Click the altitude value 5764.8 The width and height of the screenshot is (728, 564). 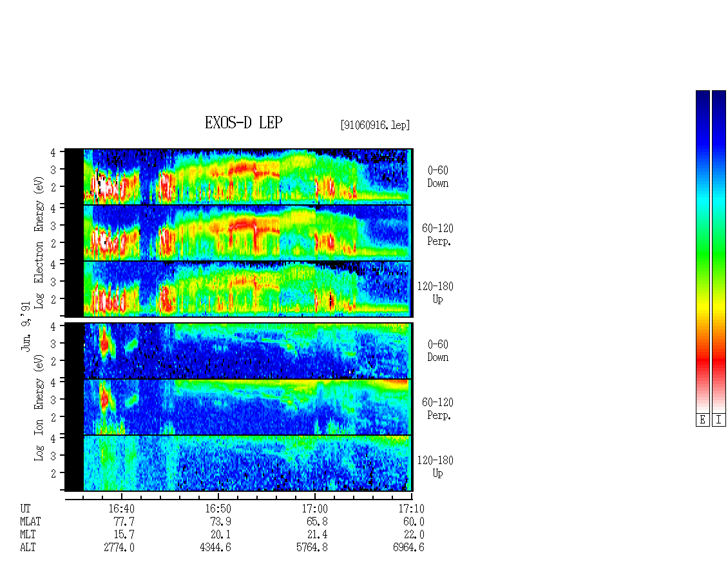pos(312,547)
